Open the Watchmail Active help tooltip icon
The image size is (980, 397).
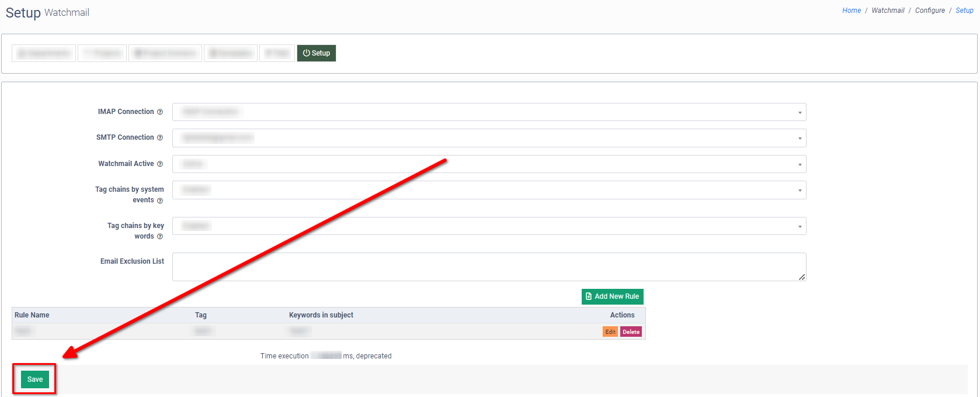click(x=160, y=164)
